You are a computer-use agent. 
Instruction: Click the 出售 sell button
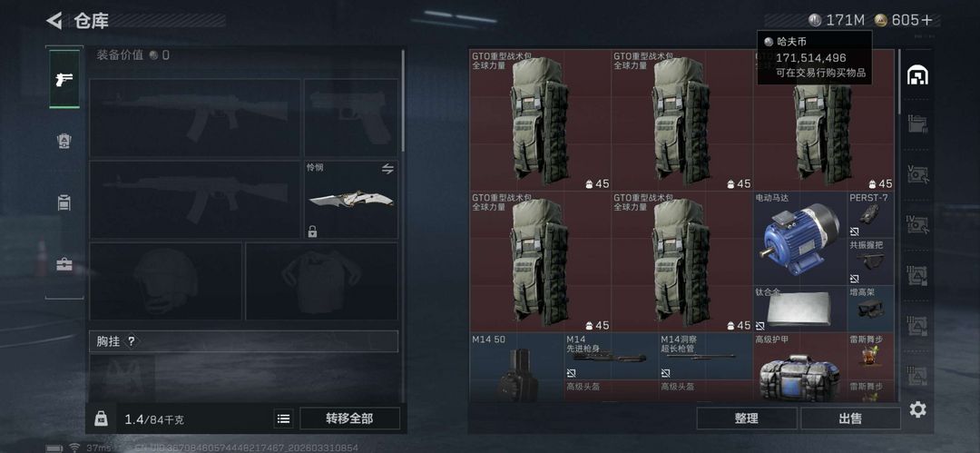(x=850, y=419)
